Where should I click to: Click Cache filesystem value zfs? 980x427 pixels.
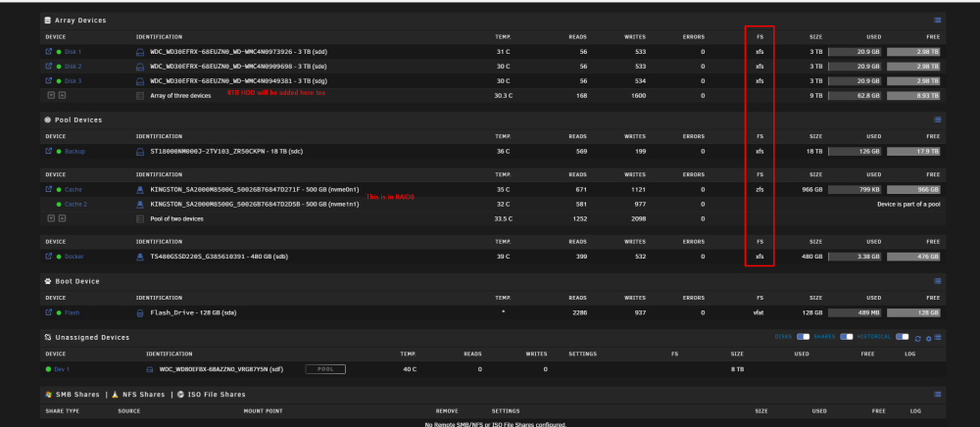pyautogui.click(x=759, y=189)
